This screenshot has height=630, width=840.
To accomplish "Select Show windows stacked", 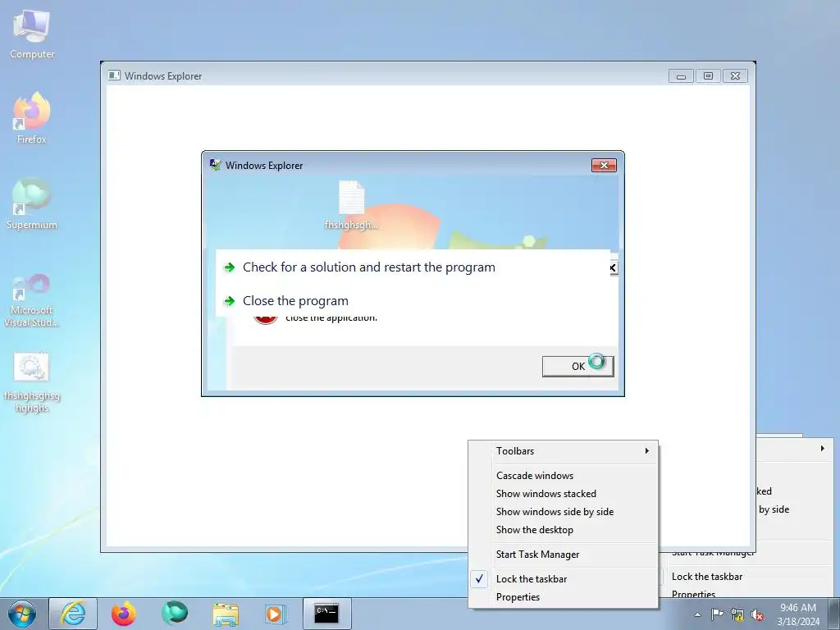I will click(x=564, y=494).
